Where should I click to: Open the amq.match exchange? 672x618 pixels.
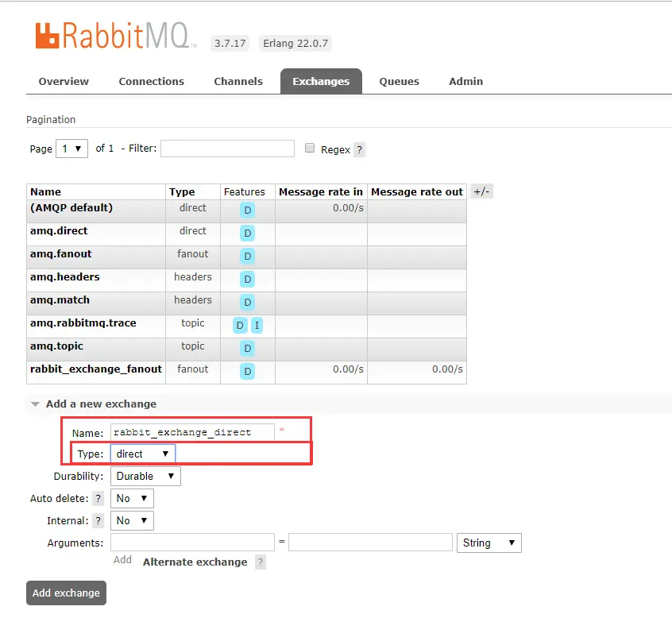60,300
